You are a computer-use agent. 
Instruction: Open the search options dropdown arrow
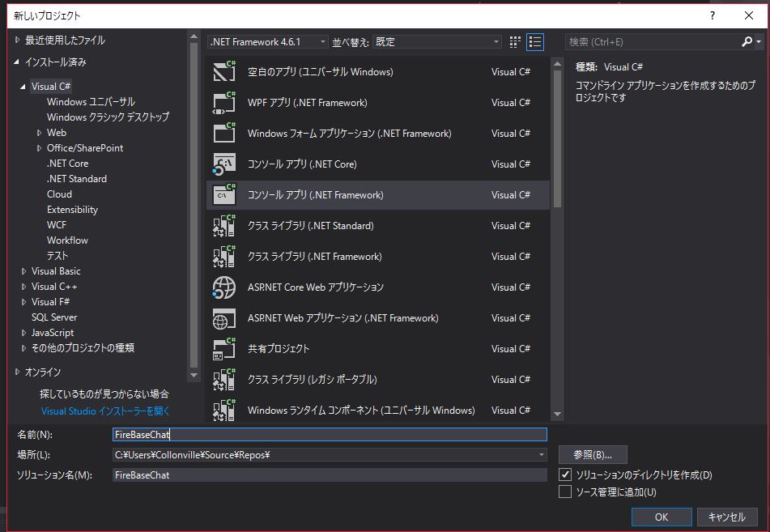759,42
